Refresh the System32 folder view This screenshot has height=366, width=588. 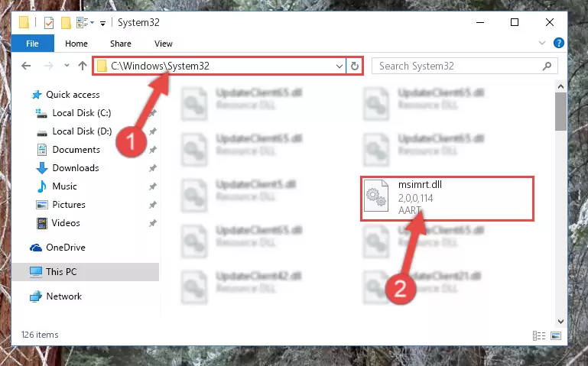coord(354,66)
